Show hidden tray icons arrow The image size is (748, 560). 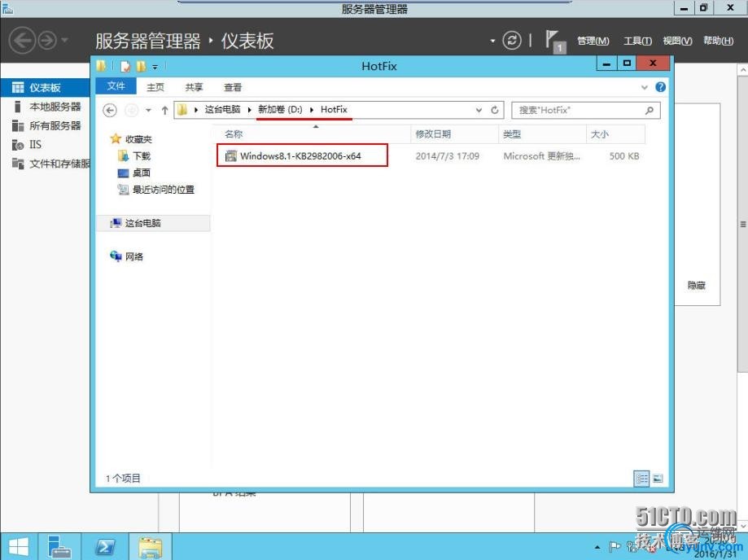click(597, 548)
